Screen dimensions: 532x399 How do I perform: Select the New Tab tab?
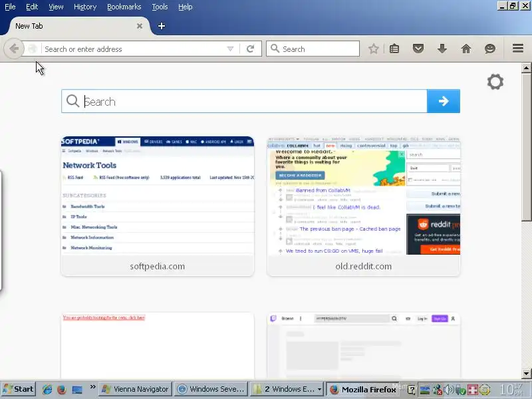(76, 26)
